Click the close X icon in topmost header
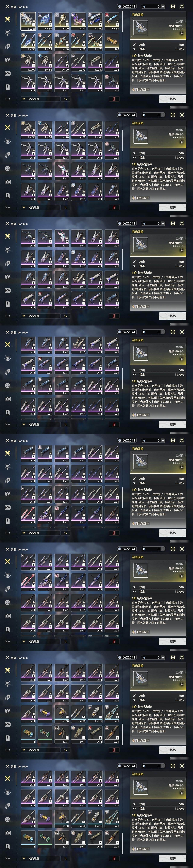193x868 pixels. (182, 6)
